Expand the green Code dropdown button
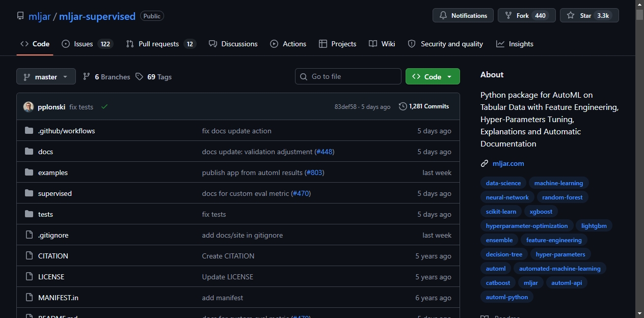 [433, 77]
